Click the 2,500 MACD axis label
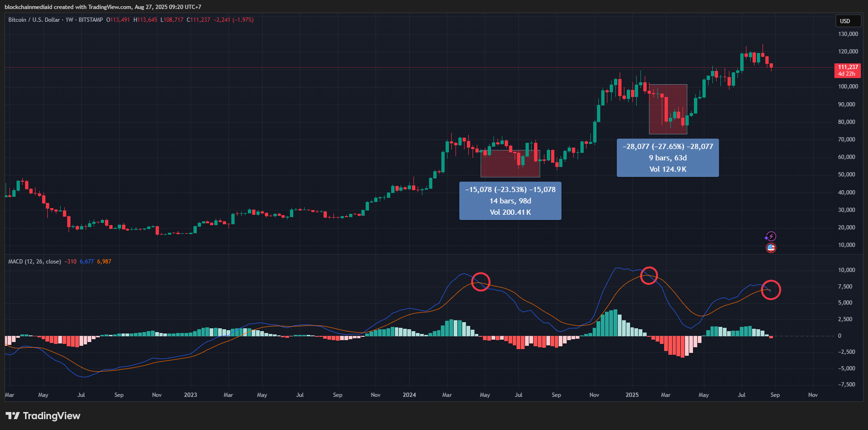 point(845,319)
